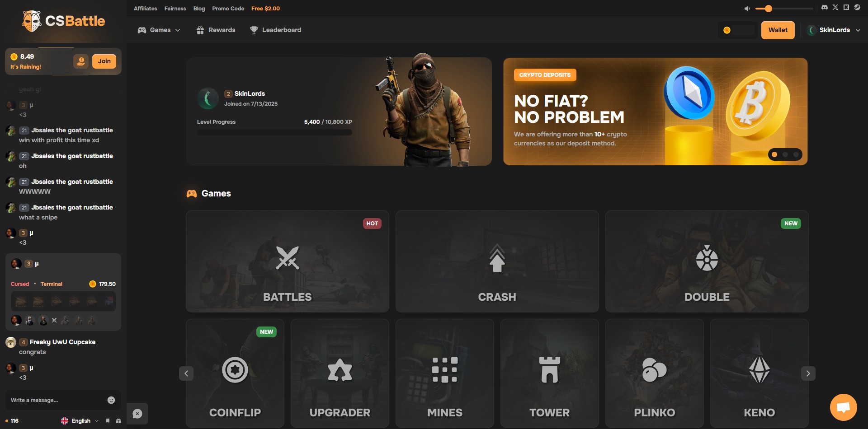Open SkinLords profile avatar in card
This screenshot has width=868, height=429.
(x=208, y=98)
